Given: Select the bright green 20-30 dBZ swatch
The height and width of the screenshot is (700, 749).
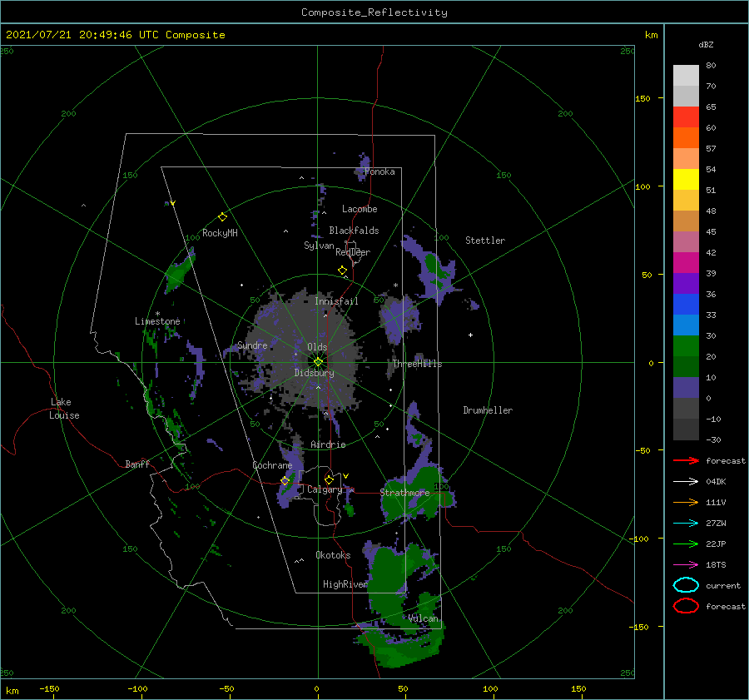Looking at the screenshot, I should (x=686, y=346).
